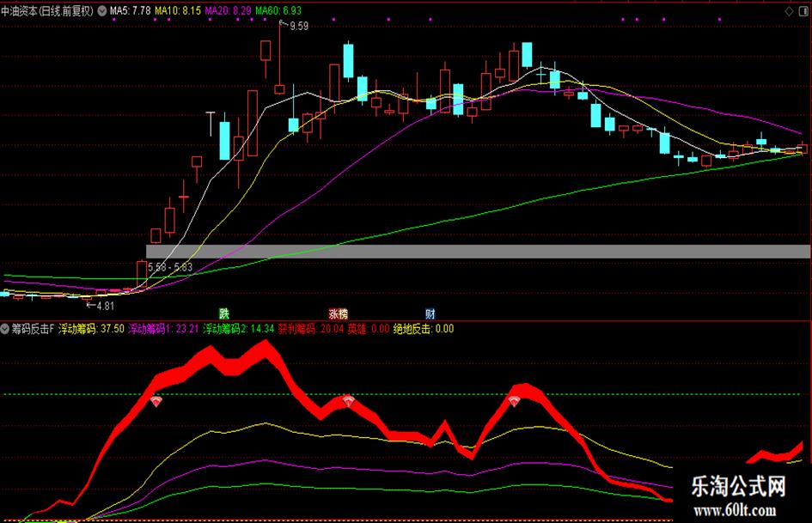This screenshot has height=523, width=812.
Task: Click the 浮动筹码: 37.50 value
Action: (x=91, y=329)
